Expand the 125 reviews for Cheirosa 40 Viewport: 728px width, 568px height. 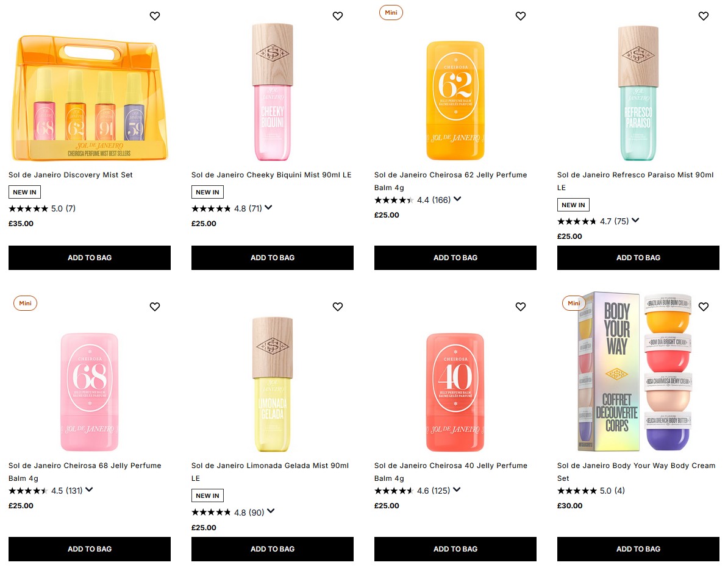[x=457, y=489]
